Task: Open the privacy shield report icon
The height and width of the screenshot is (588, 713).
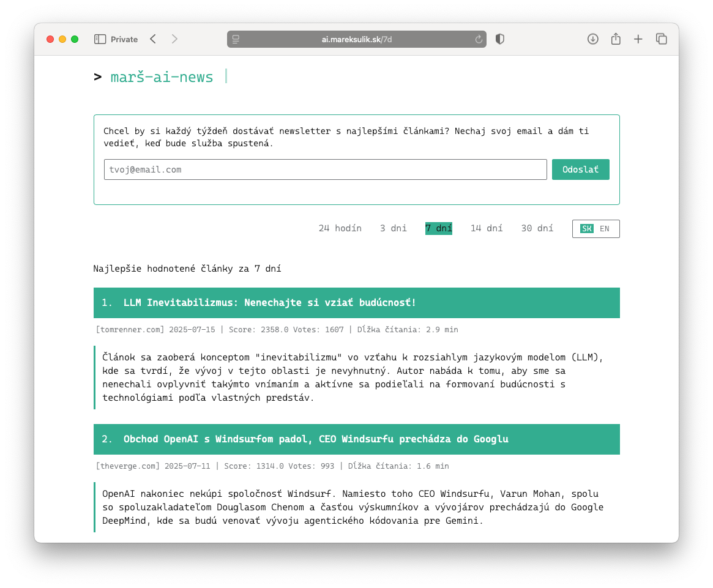Action: tap(500, 39)
